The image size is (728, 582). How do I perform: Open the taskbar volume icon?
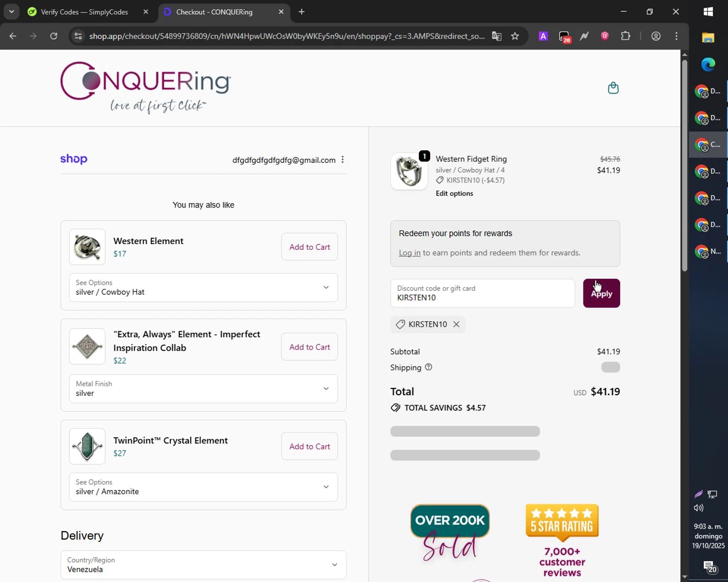698,508
